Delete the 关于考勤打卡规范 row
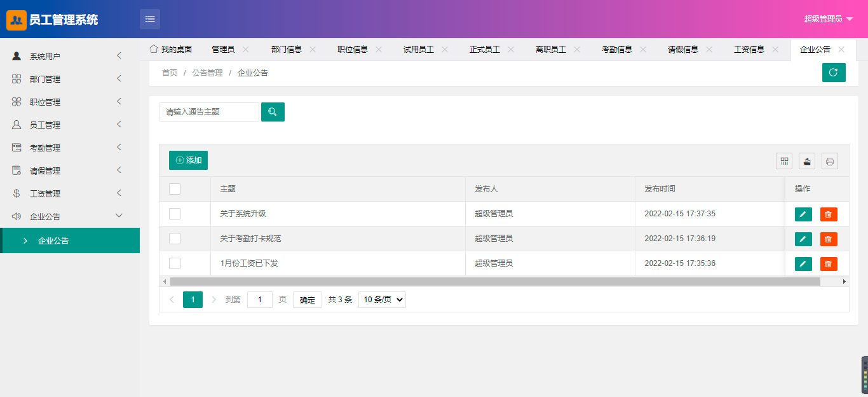 coord(829,239)
